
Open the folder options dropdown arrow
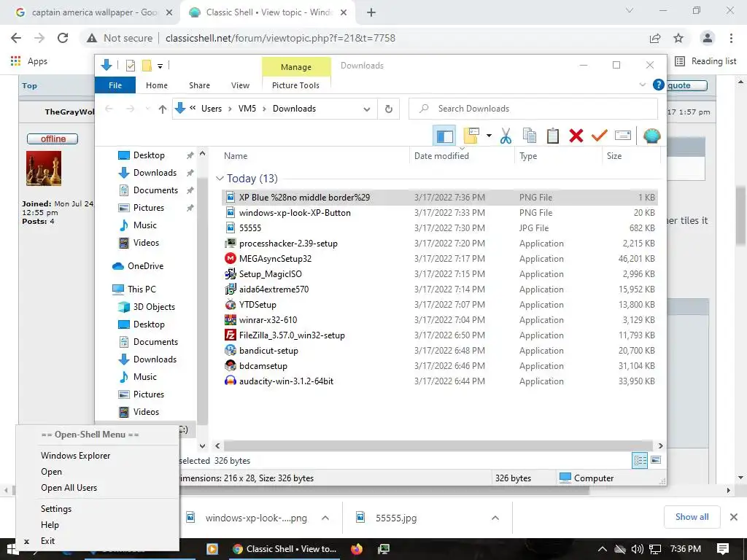(x=489, y=136)
